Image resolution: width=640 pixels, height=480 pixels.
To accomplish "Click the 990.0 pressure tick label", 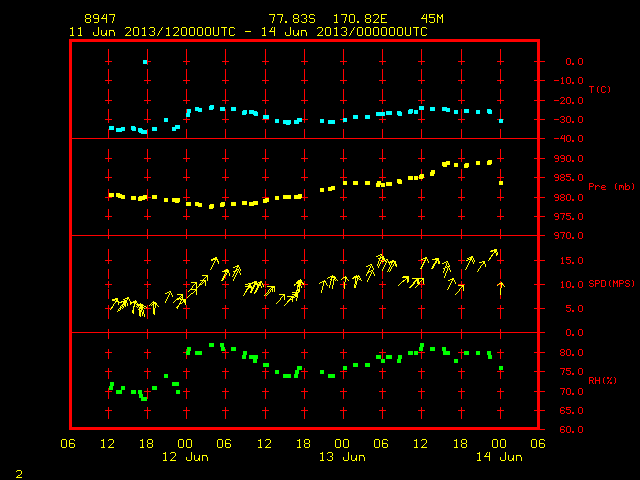I will tap(569, 159).
